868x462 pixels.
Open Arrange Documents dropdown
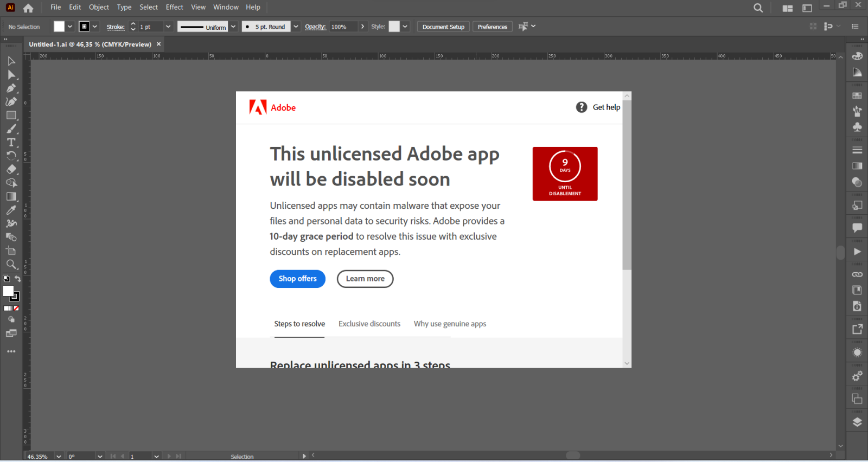click(788, 8)
